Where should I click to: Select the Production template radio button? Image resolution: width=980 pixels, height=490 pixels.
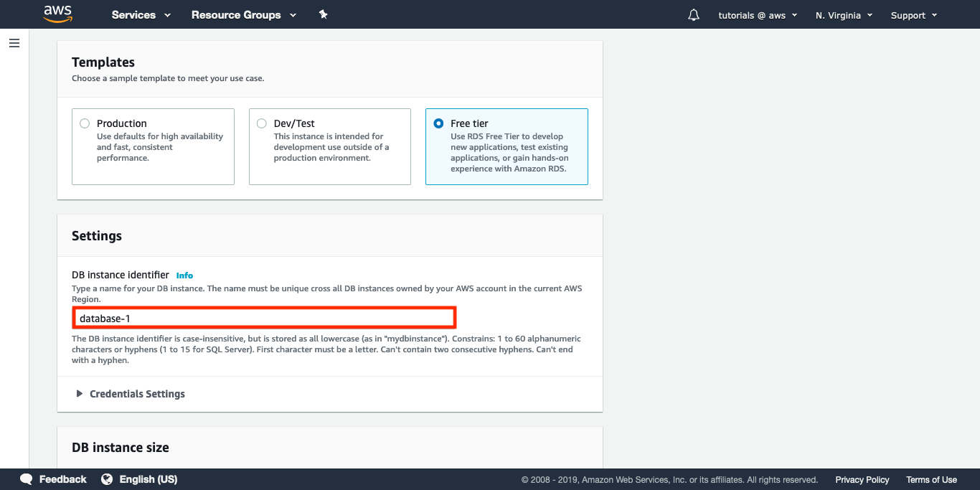pos(85,123)
